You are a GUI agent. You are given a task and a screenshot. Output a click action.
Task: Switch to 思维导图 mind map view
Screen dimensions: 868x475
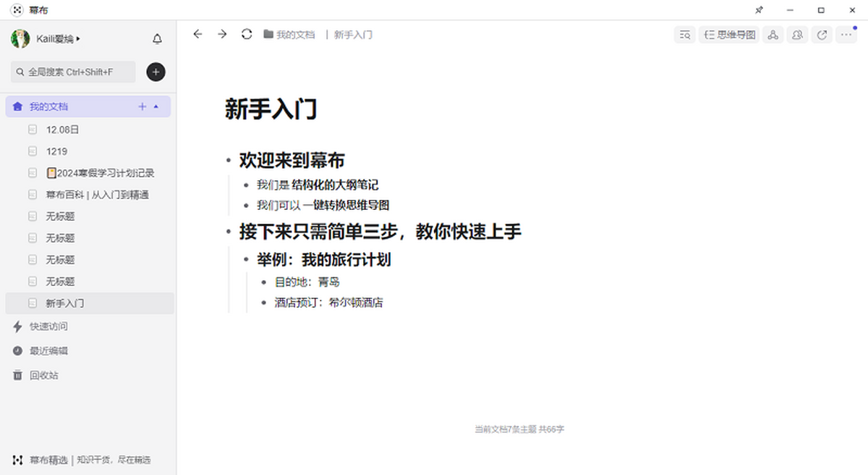point(729,35)
